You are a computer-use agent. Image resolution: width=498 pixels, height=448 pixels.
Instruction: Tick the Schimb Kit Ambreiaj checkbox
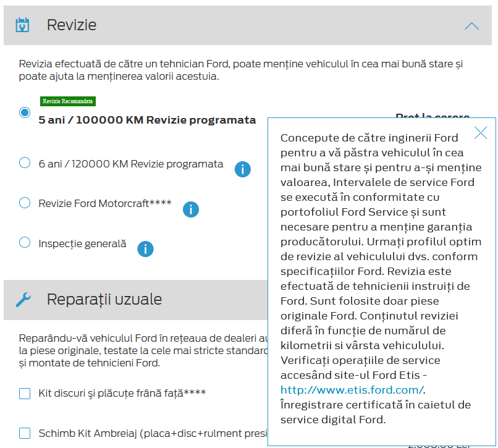click(25, 433)
